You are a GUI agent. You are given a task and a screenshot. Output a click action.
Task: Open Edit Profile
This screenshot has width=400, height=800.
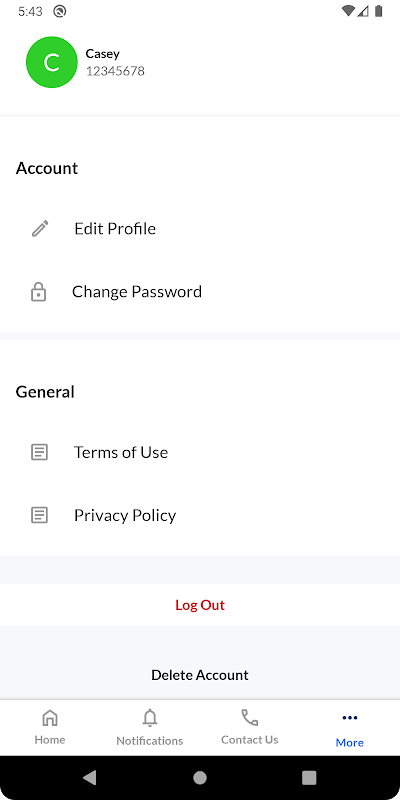tap(200, 229)
